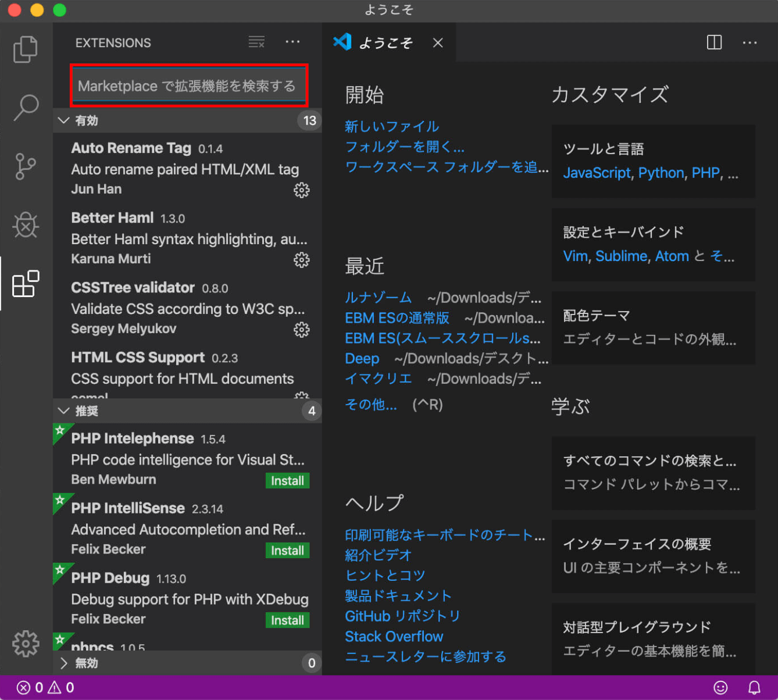The height and width of the screenshot is (700, 778).
Task: Click the Marketplace extension search box
Action: (189, 86)
